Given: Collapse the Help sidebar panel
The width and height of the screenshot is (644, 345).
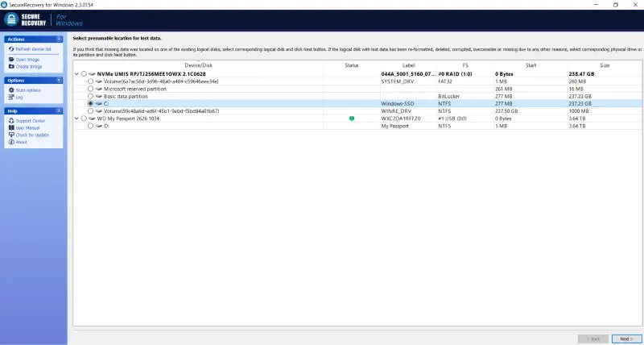Looking at the screenshot, I should 59,111.
